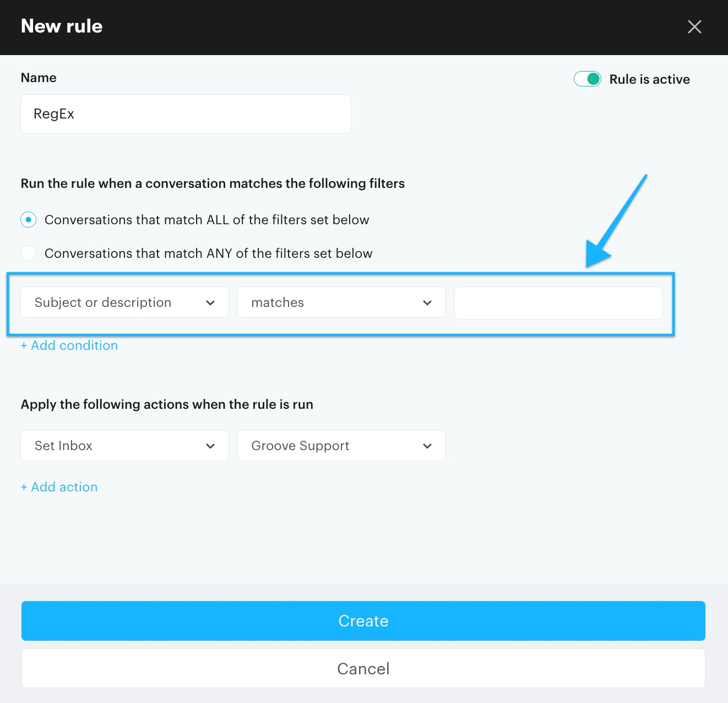The image size is (728, 703).
Task: Click the Add action link
Action: pyautogui.click(x=59, y=487)
